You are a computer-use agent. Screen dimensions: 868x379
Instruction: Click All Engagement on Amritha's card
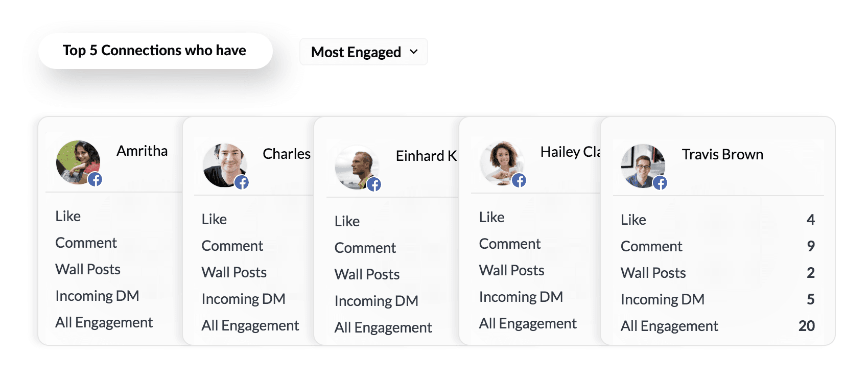coord(104,322)
